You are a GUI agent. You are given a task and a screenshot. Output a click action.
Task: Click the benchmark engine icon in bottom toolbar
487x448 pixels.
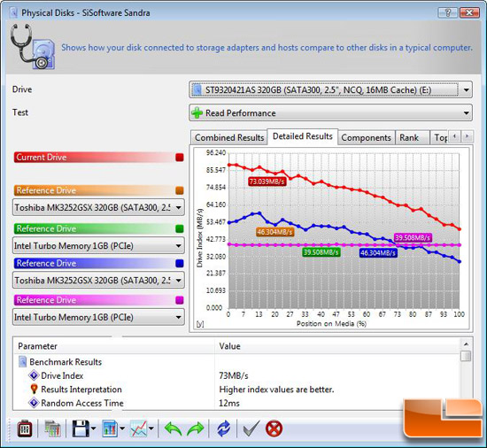(25, 429)
